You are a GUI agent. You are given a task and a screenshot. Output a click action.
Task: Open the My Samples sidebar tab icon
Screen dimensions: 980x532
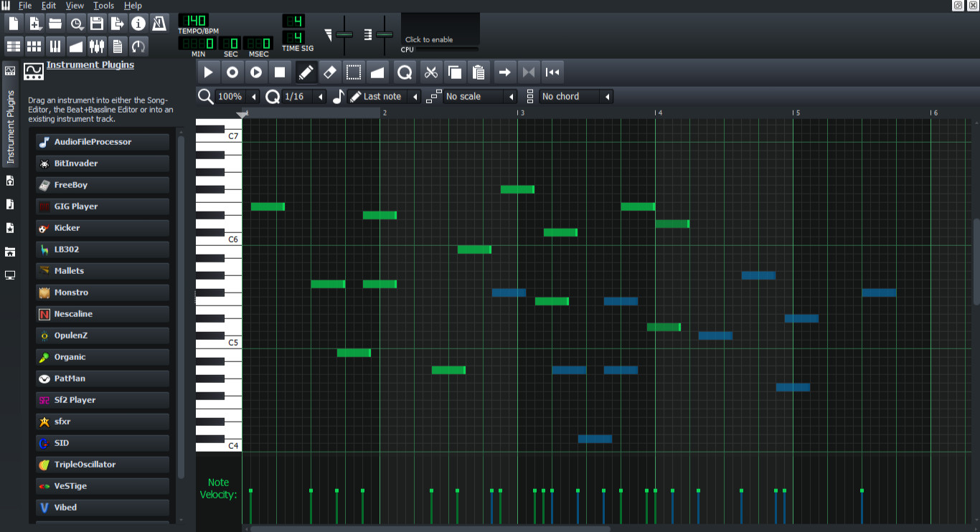(10, 204)
